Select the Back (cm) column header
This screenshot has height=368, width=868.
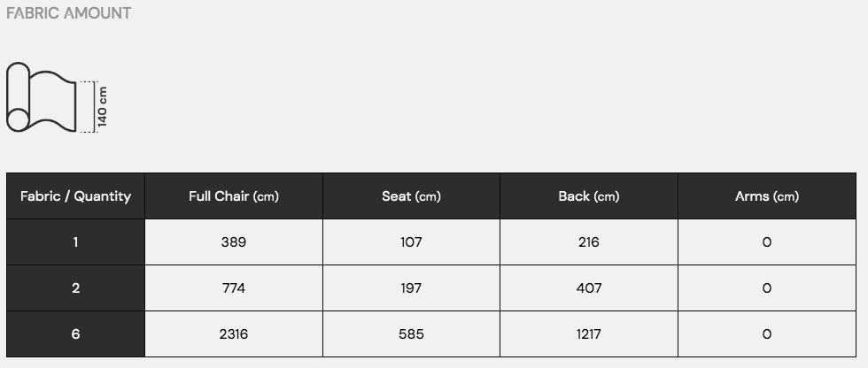pyautogui.click(x=588, y=196)
